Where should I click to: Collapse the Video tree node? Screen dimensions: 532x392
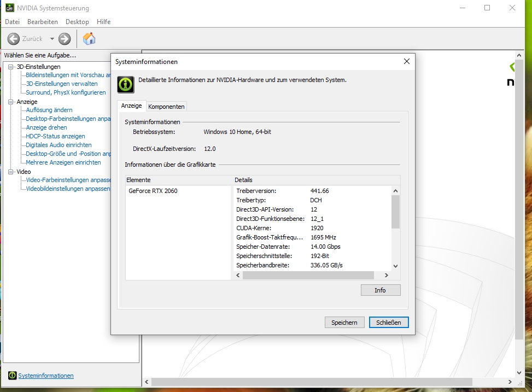11,172
